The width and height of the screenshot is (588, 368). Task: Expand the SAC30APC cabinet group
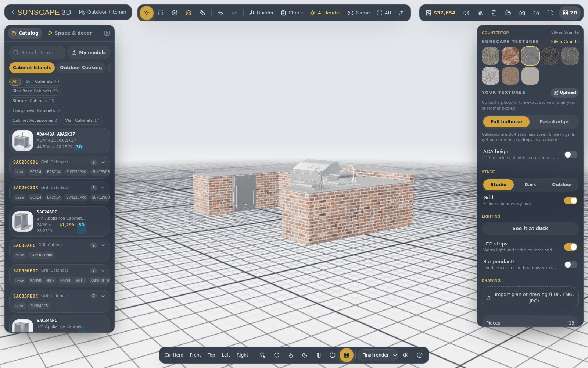point(103,245)
